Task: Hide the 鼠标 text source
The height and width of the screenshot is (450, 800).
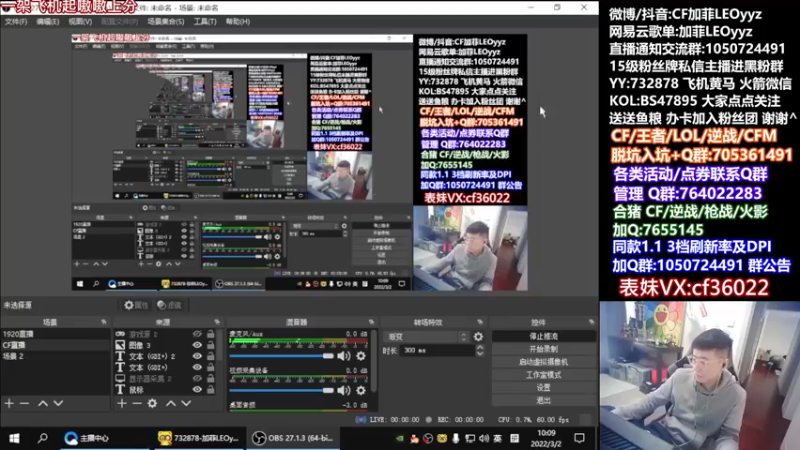Action: (197, 390)
